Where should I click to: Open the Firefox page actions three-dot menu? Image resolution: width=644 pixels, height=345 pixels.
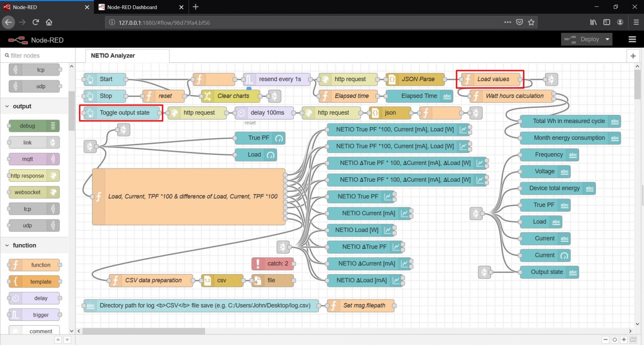click(x=508, y=23)
